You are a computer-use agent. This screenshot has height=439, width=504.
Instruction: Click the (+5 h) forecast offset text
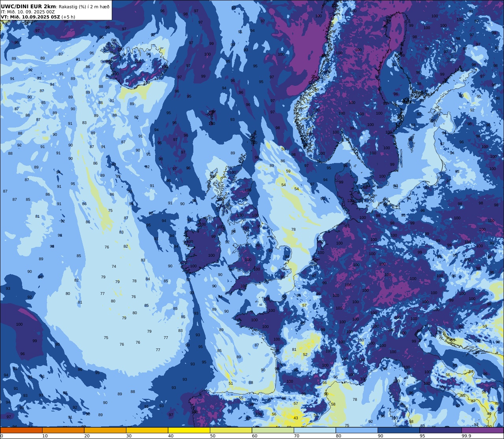point(69,17)
